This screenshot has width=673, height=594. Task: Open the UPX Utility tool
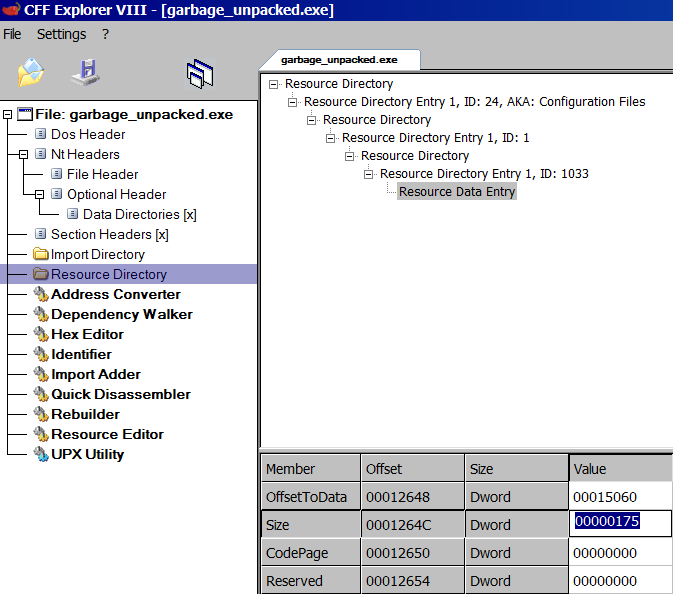pos(87,455)
